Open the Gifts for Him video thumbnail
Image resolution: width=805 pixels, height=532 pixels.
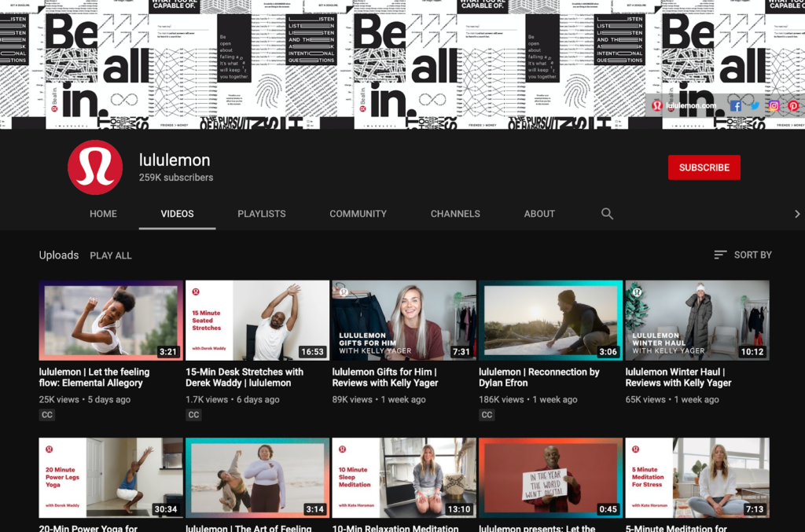404,320
